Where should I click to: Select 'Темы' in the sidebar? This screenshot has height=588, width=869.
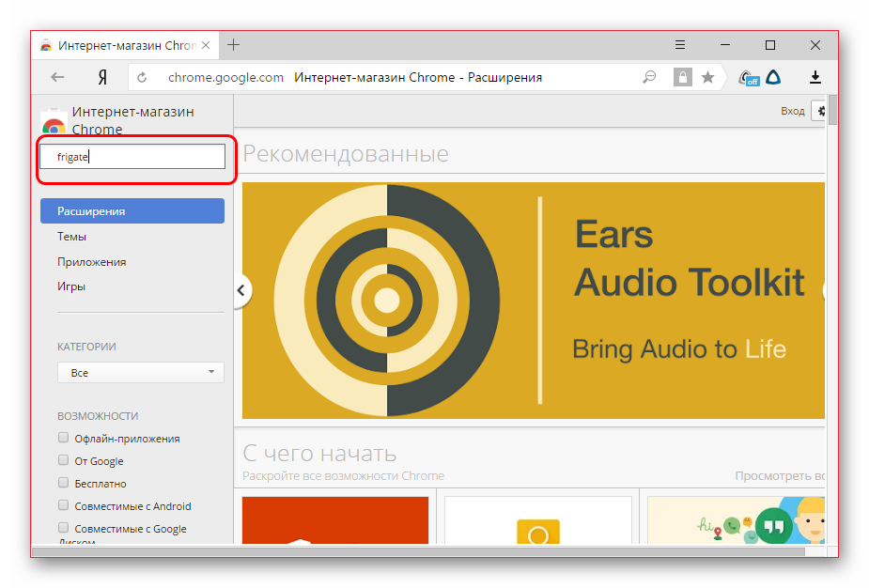[x=71, y=237]
